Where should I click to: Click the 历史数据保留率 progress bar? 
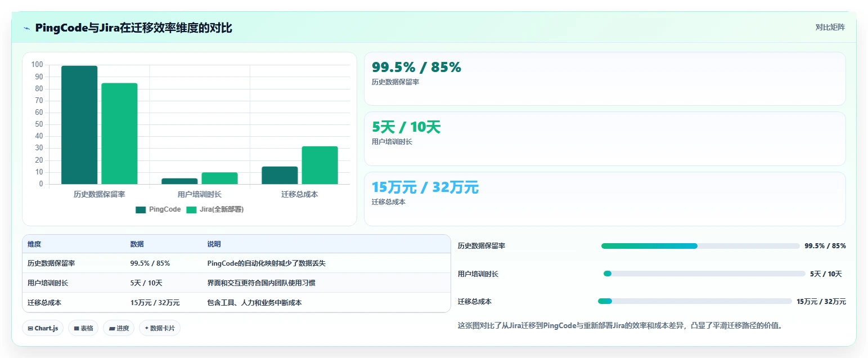coord(700,246)
